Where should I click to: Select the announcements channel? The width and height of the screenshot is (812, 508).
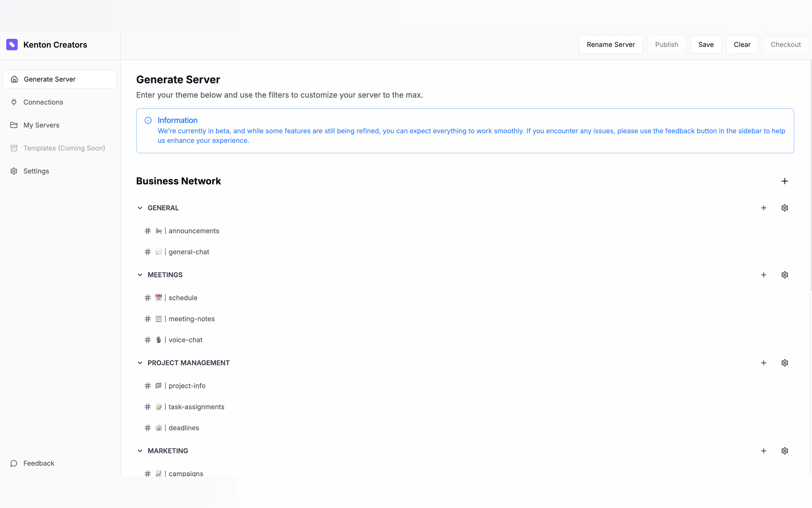click(x=193, y=231)
